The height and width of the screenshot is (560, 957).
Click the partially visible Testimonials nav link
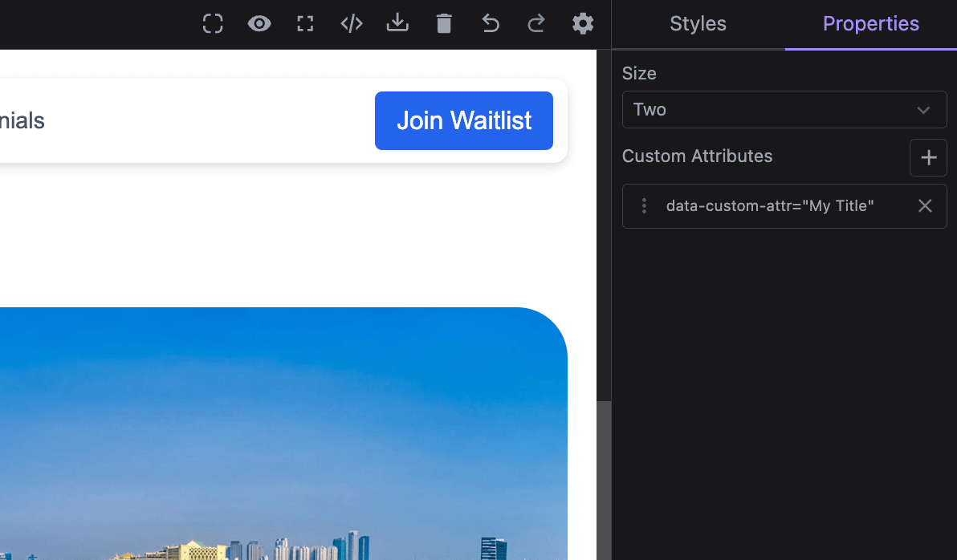22,120
